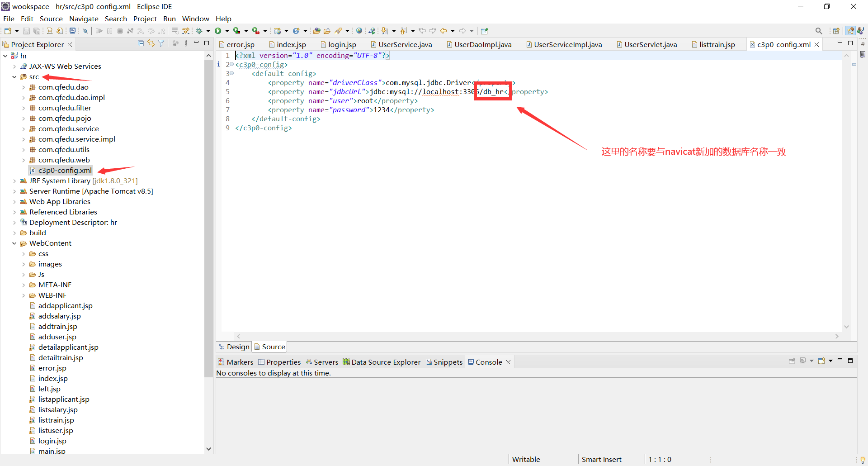Collapse All in Project Explorer toolbar

pos(141,43)
